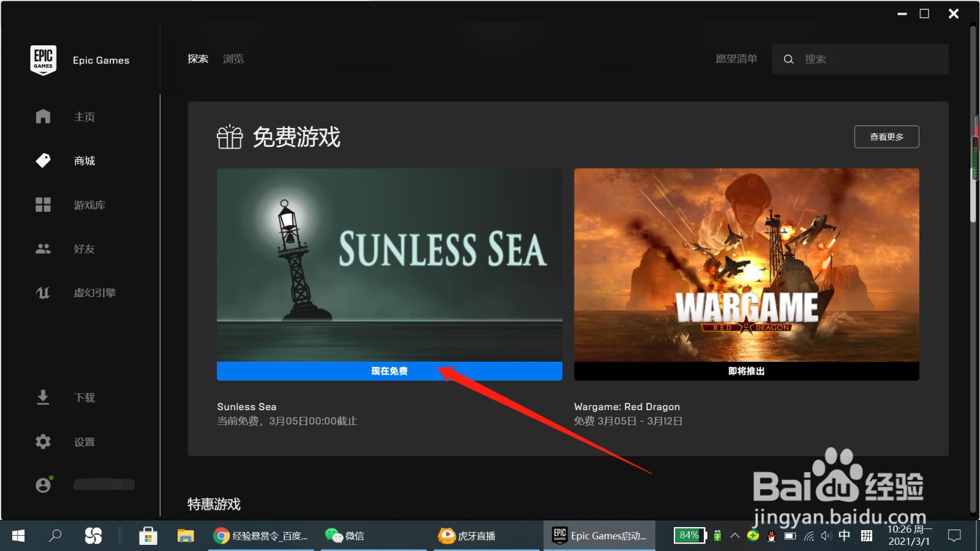
Task: Click the vertical scrollbar thumb
Action: click(974, 168)
